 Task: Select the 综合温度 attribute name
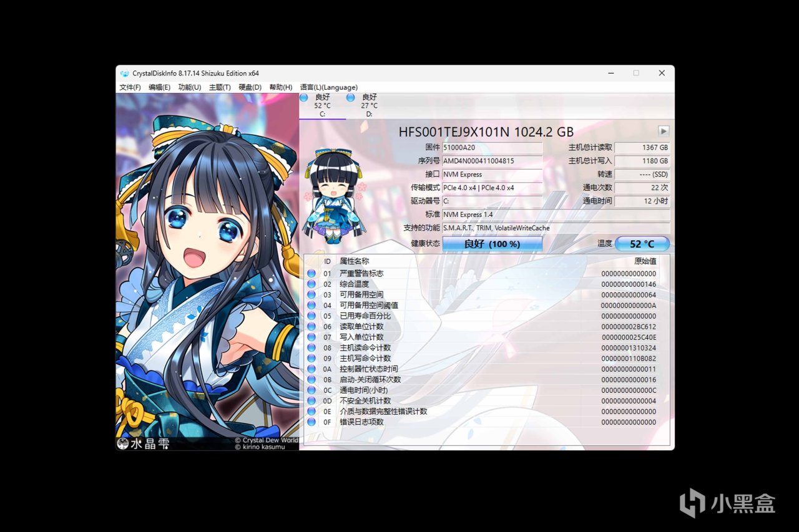point(354,284)
